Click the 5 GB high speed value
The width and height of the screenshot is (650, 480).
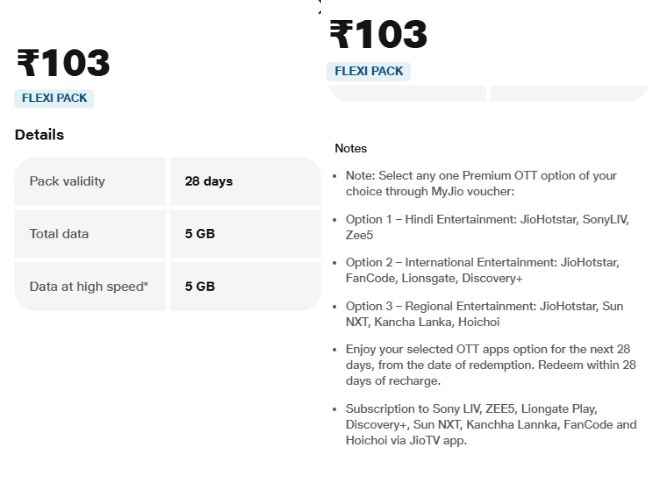pyautogui.click(x=200, y=286)
